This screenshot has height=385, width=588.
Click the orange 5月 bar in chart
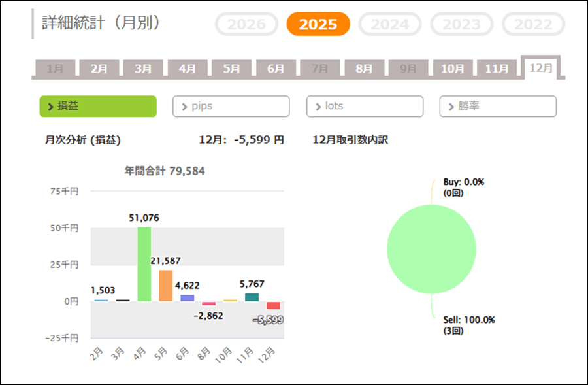tap(166, 286)
